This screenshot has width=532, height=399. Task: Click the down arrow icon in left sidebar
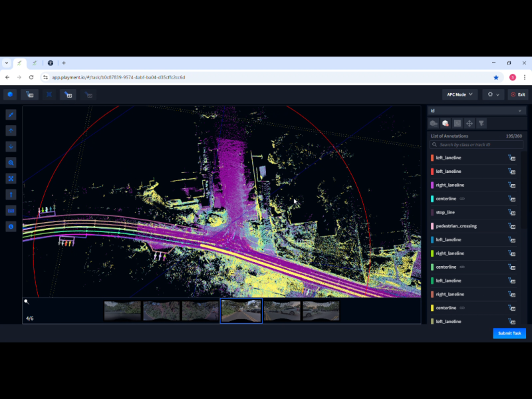(x=11, y=146)
